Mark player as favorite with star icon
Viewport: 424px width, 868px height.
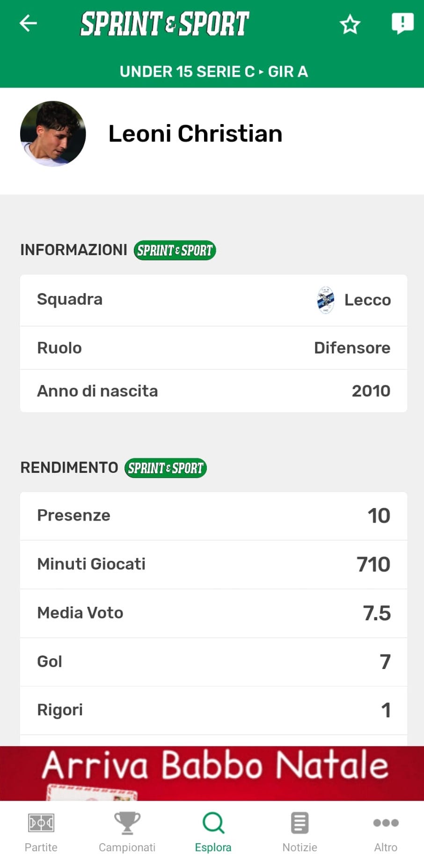click(350, 24)
